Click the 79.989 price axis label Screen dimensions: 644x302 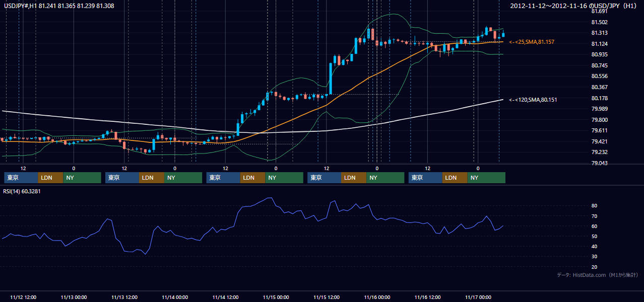tap(599, 109)
